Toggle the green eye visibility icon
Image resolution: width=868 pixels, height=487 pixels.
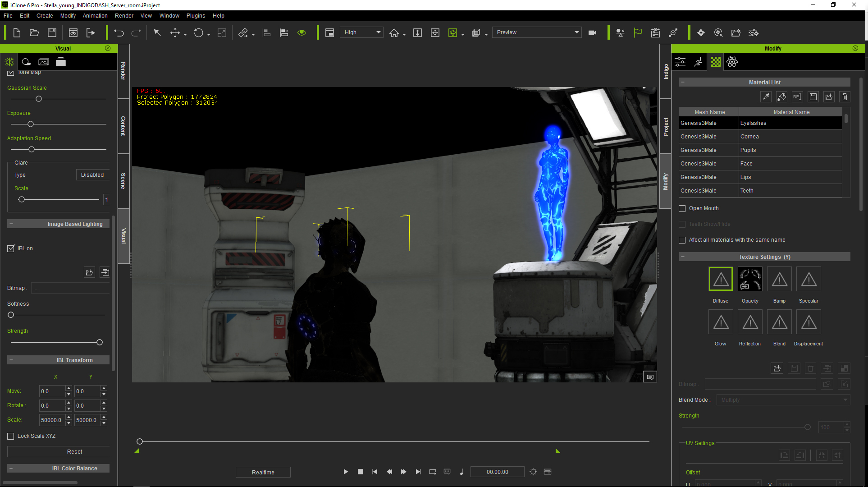pyautogui.click(x=302, y=32)
